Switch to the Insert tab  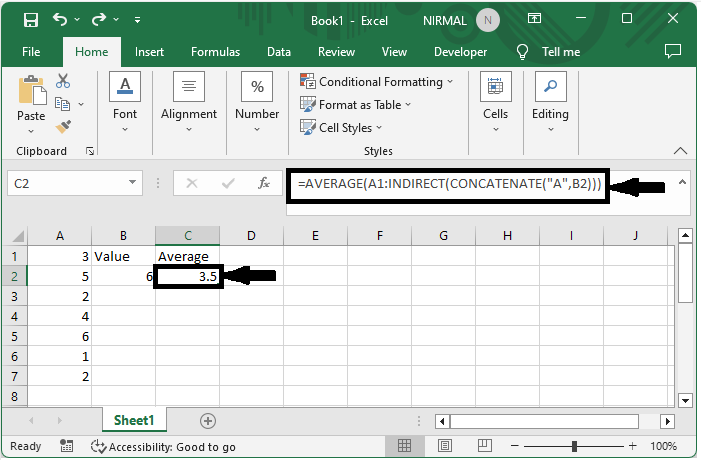pos(149,52)
